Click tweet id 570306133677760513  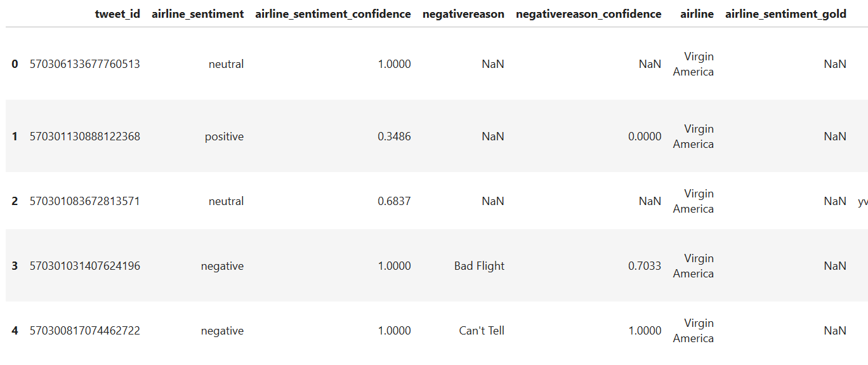[85, 64]
